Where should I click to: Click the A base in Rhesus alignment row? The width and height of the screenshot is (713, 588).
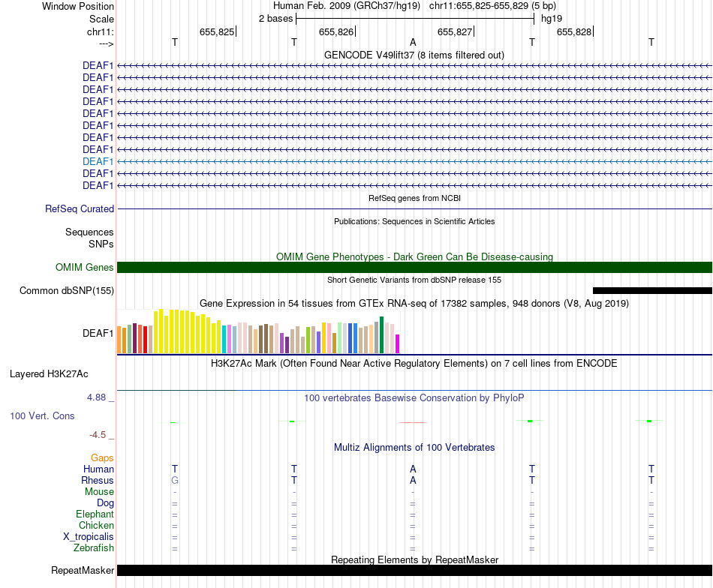pos(413,480)
